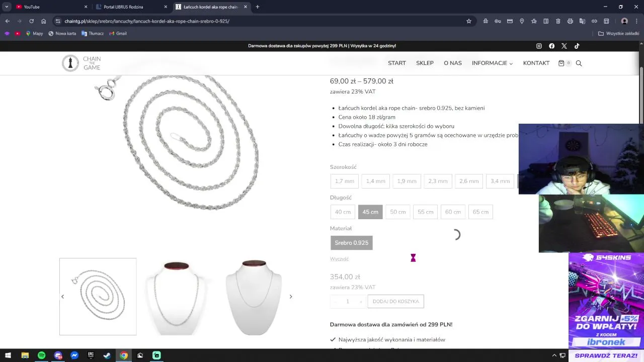Click the chain link toolbar icon

coord(594,21)
